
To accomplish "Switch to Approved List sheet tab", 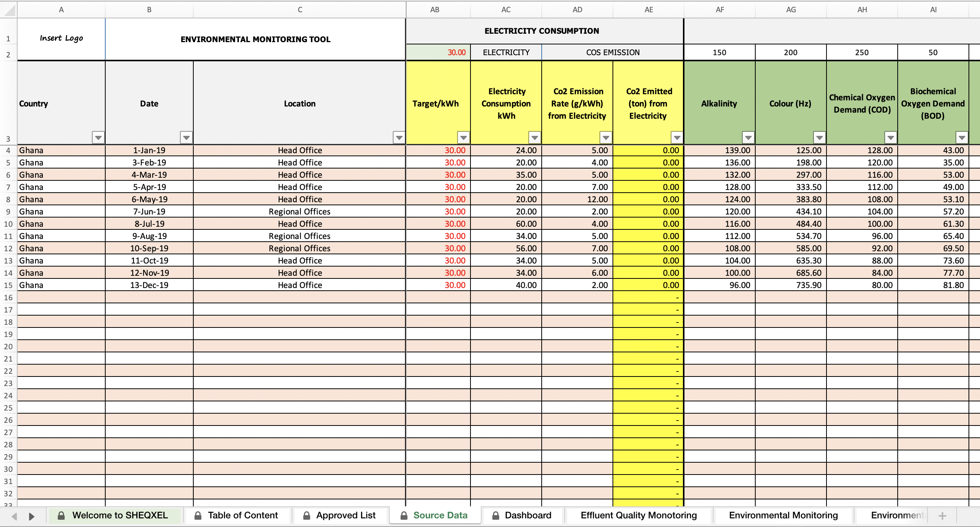I will pos(340,516).
